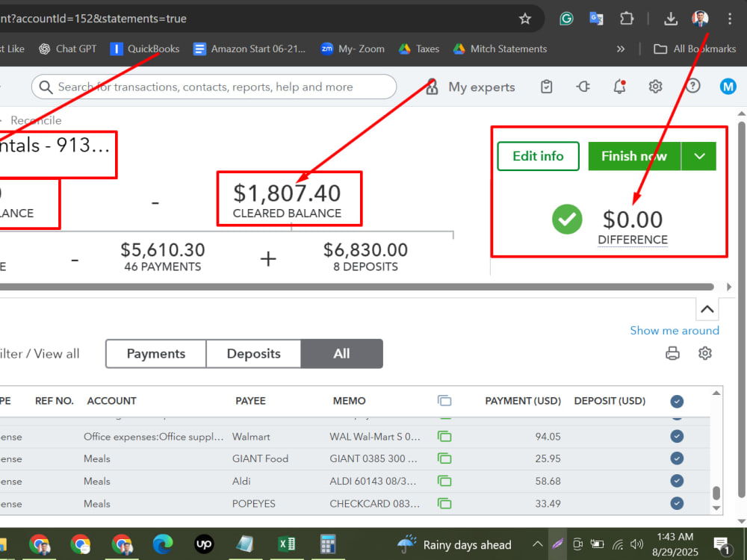Show hidden system tray icons
The height and width of the screenshot is (560, 747).
537,544
